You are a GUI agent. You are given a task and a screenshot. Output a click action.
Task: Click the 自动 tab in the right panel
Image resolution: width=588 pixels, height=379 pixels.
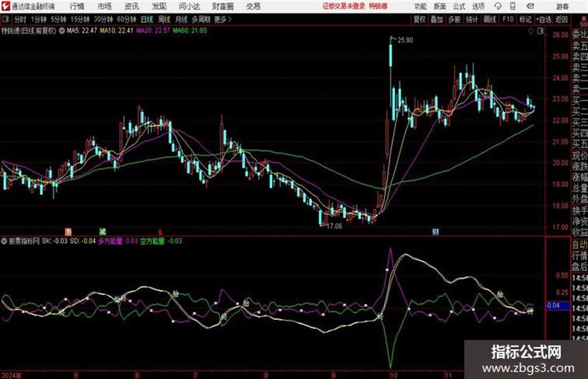(x=579, y=245)
